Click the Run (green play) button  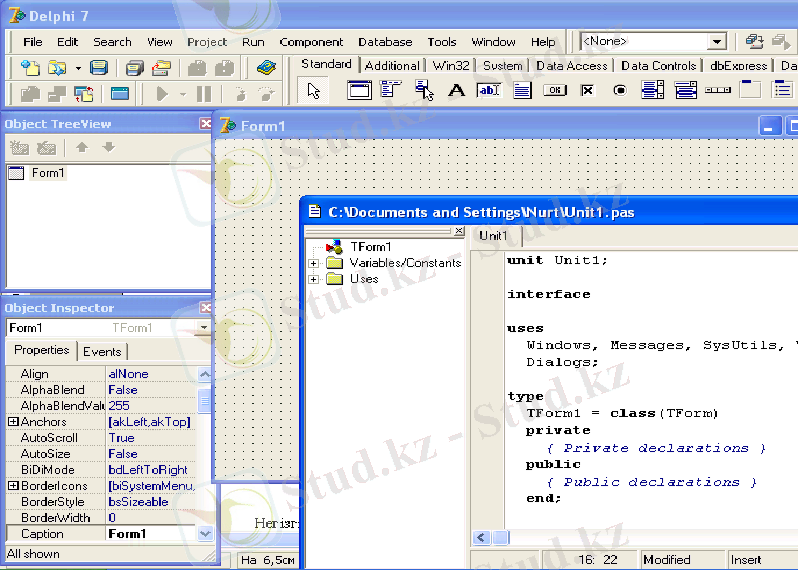coord(162,94)
